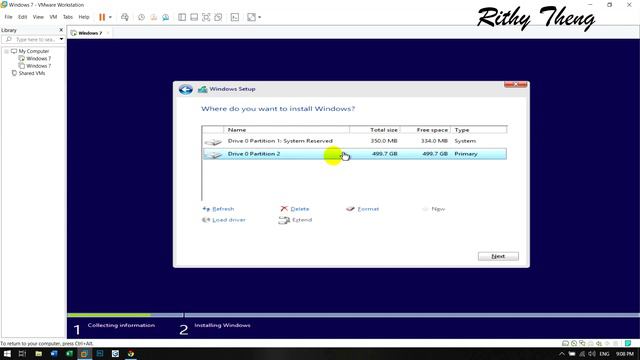Click the orange Pause VM button
Viewport: 640px width, 360px height.
[x=102, y=17]
